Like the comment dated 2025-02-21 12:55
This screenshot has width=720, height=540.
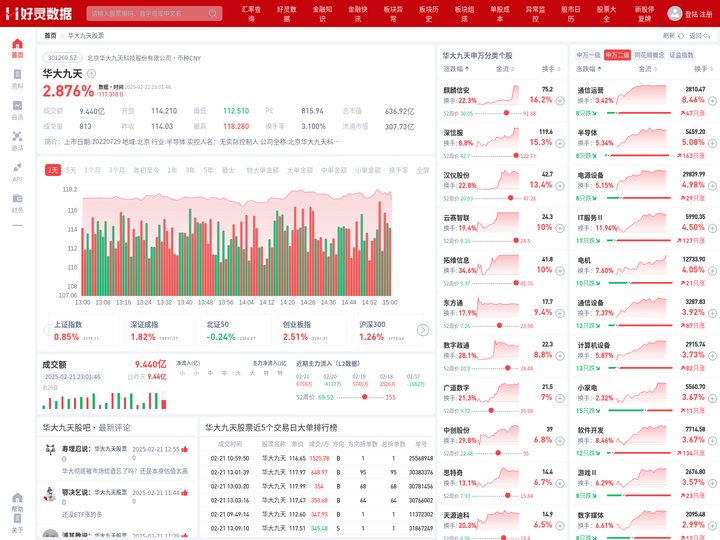[185, 449]
